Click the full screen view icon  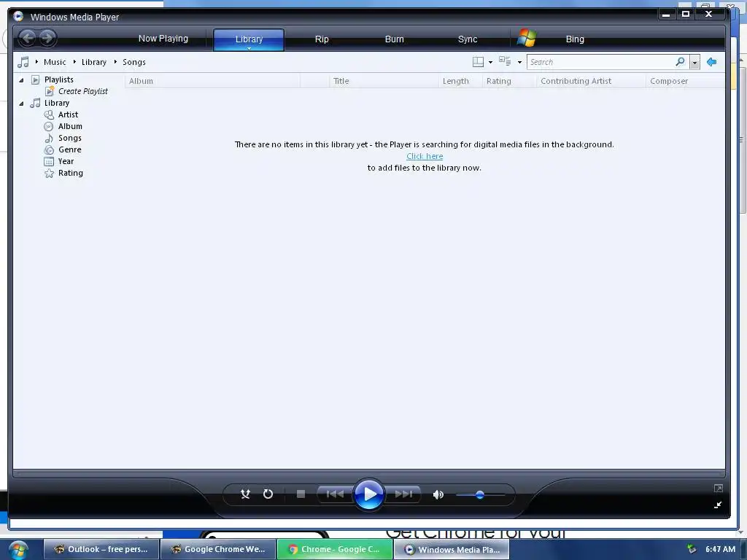[x=718, y=489]
